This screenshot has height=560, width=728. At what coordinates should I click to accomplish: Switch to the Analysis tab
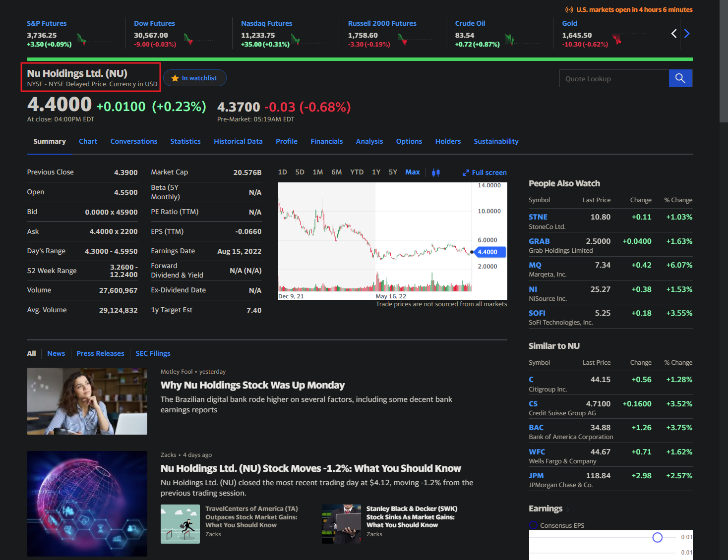369,141
